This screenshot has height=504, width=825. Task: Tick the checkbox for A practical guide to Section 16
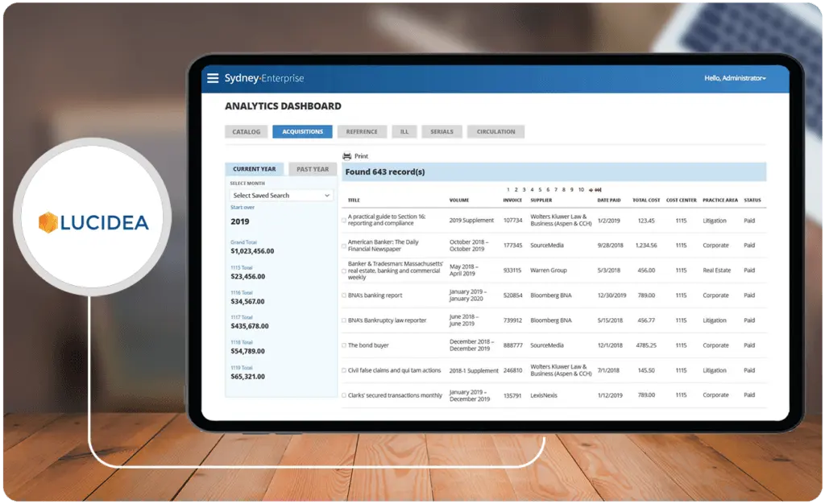pos(344,221)
